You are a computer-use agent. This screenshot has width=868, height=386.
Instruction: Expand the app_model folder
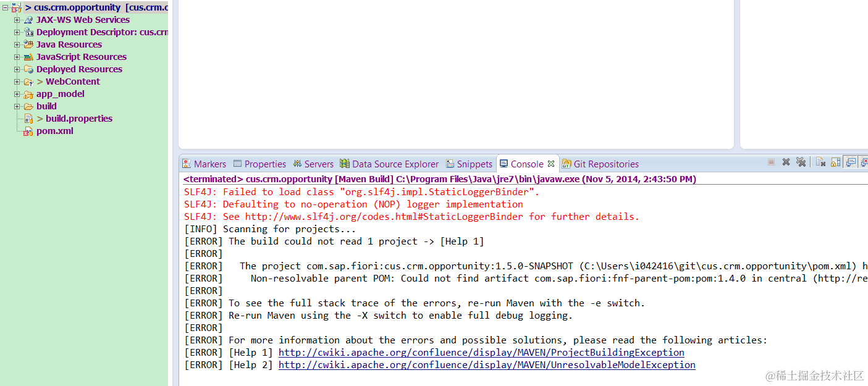click(x=17, y=94)
